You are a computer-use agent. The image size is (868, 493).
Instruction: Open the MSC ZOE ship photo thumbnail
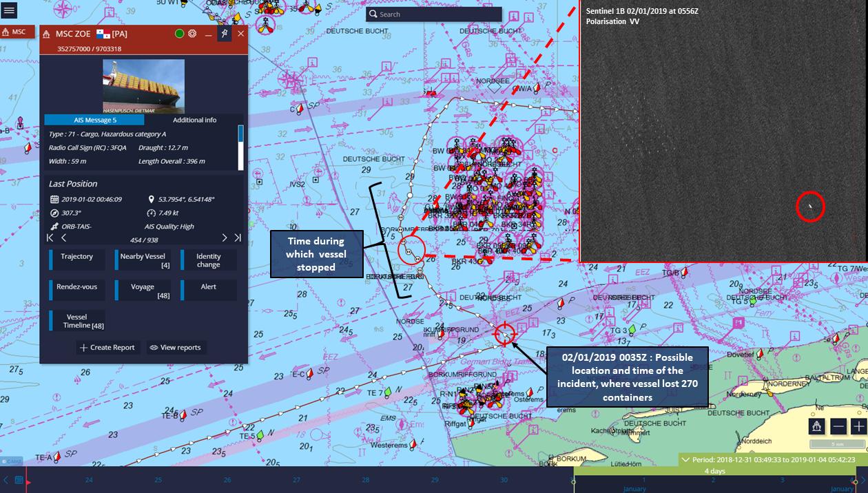(x=144, y=86)
